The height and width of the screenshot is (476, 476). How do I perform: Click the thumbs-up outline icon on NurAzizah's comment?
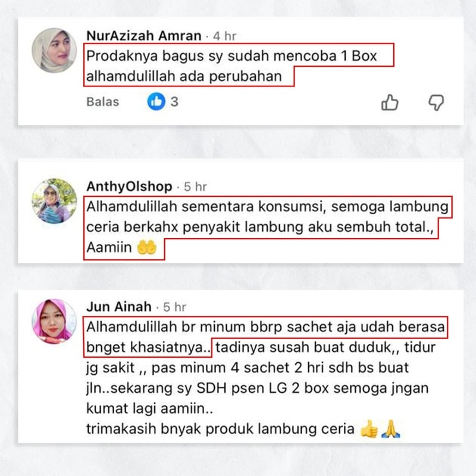(390, 102)
